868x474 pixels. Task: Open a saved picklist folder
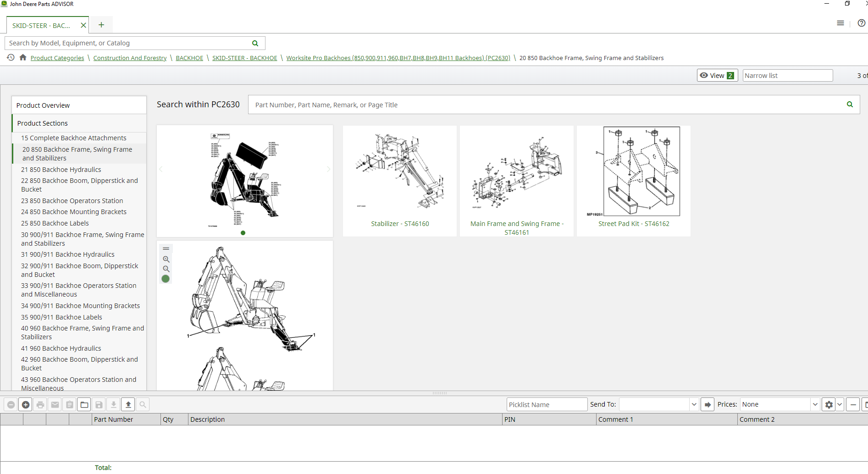(84, 404)
